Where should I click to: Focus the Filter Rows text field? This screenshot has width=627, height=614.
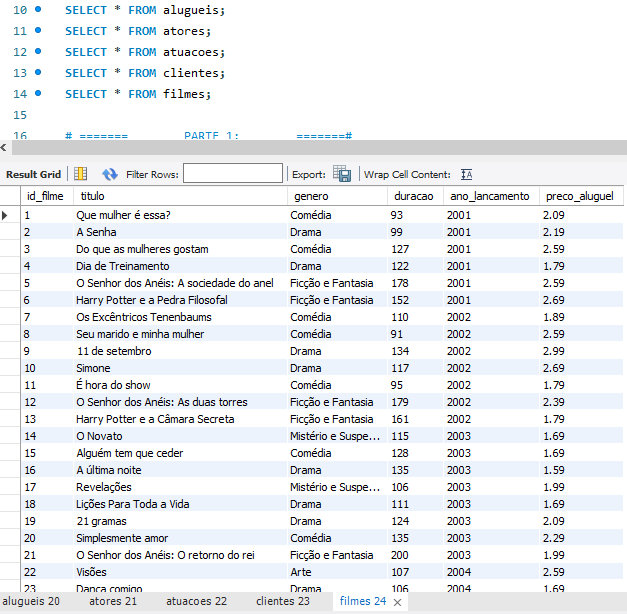[232, 174]
